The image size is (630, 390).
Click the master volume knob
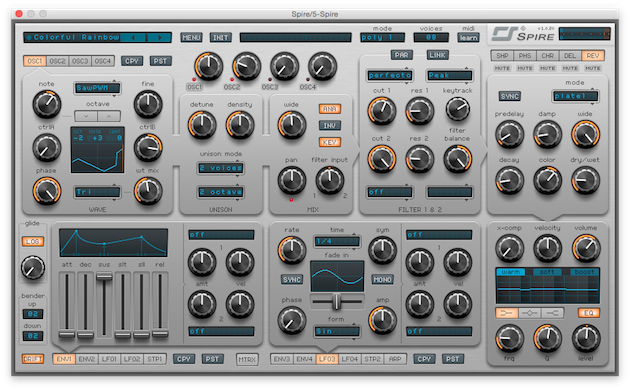586,248
